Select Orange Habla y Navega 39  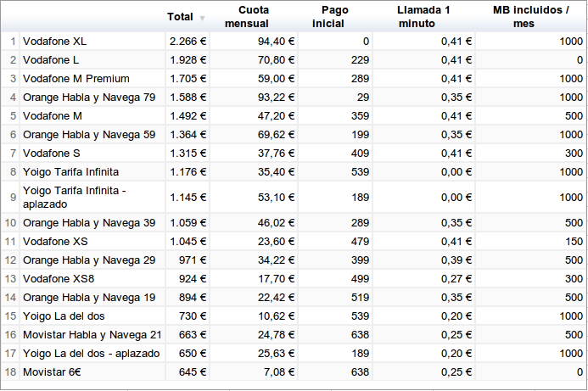(89, 223)
